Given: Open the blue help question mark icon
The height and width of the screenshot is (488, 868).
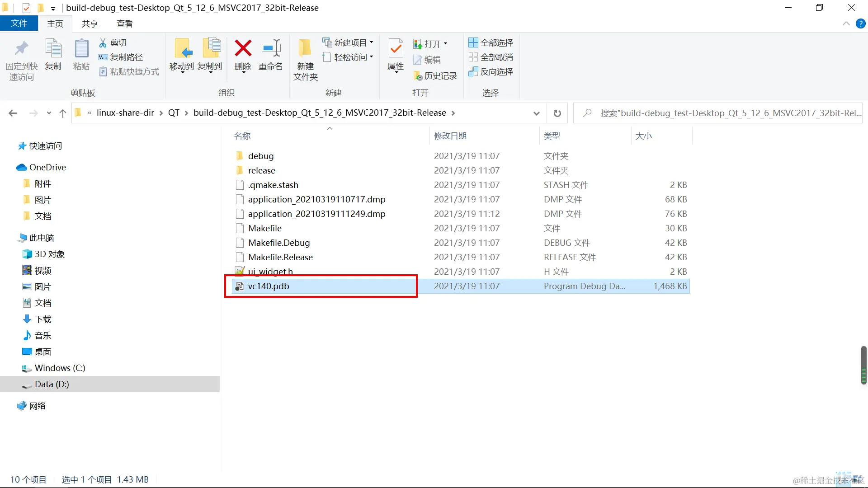Looking at the screenshot, I should (860, 23).
